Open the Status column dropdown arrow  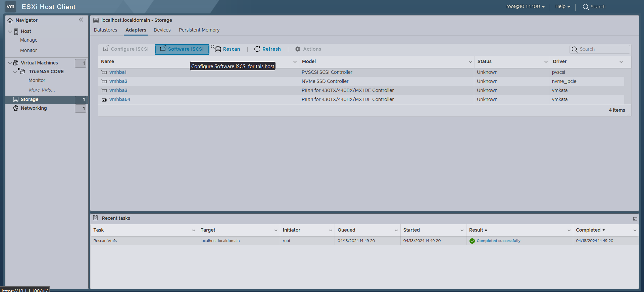click(x=546, y=62)
